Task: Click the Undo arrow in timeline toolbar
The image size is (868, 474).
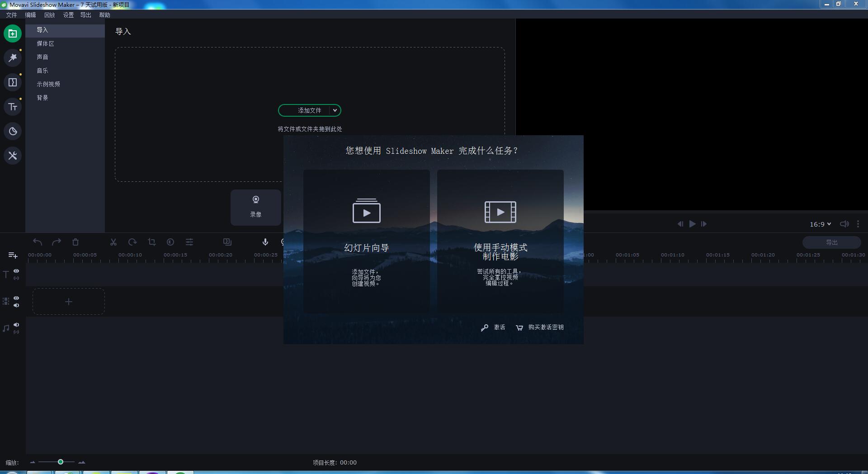Action: click(38, 242)
